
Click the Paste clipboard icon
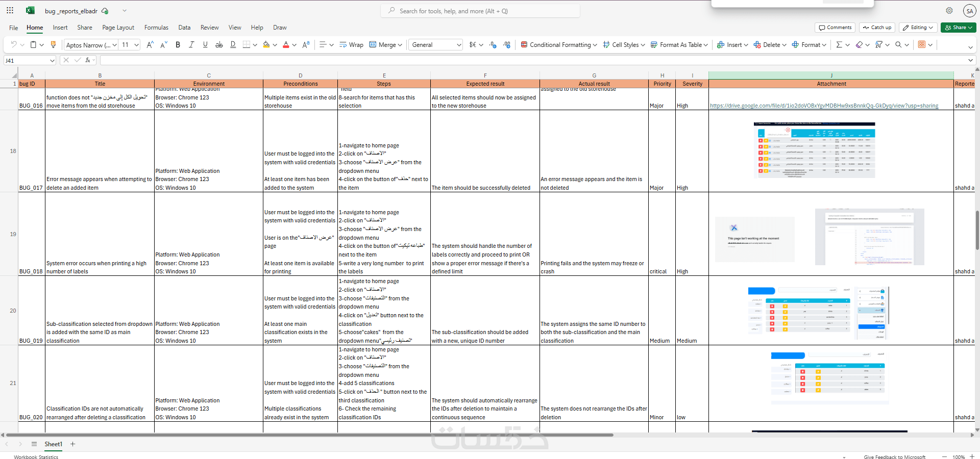(x=33, y=45)
